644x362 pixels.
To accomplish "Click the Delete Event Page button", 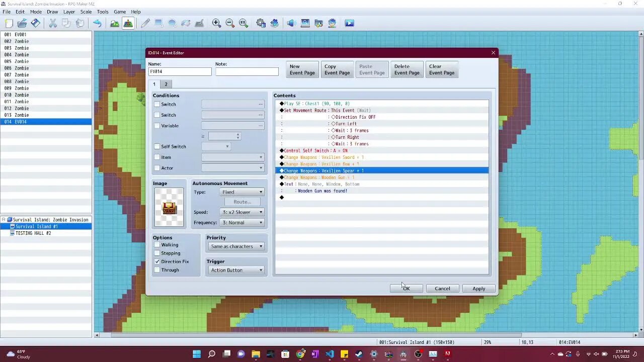I will (x=407, y=69).
